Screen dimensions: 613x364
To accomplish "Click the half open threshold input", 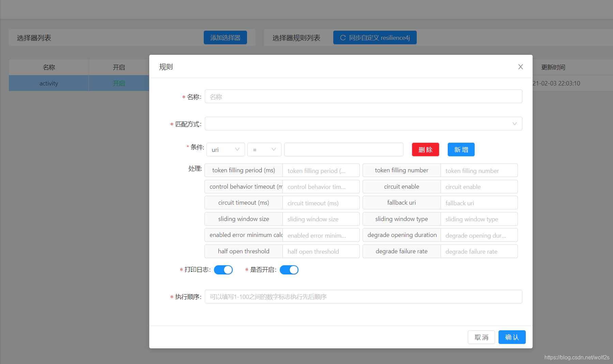I will tap(321, 251).
